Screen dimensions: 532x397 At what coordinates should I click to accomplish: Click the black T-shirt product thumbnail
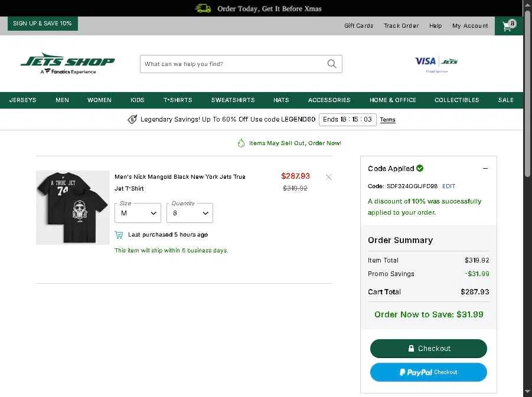[73, 208]
